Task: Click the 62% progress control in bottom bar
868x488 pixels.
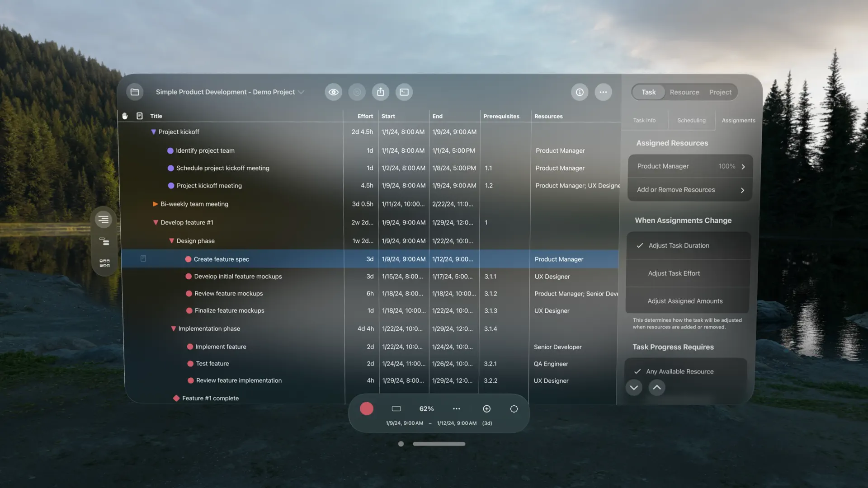Action: pos(426,408)
